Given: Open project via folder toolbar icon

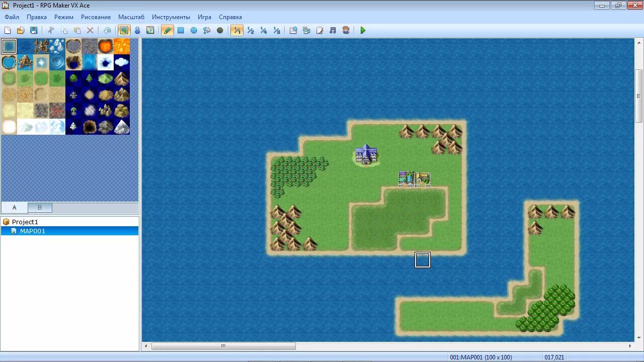Looking at the screenshot, I should (x=21, y=31).
